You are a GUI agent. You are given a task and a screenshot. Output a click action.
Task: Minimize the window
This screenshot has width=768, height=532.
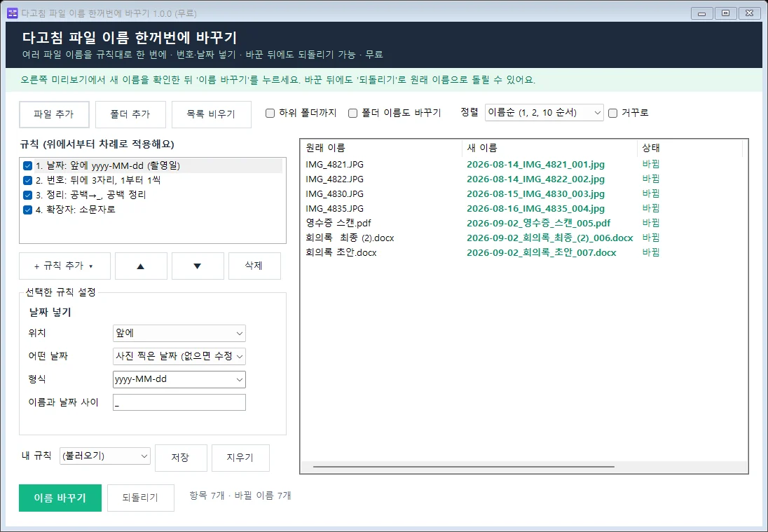point(701,13)
